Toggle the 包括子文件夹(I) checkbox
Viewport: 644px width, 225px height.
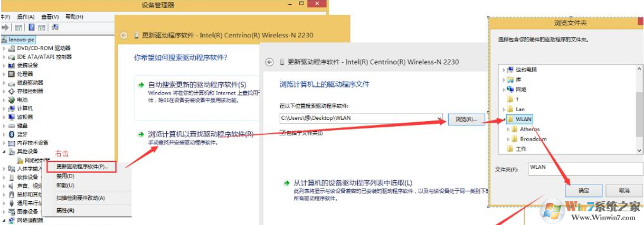coord(283,132)
